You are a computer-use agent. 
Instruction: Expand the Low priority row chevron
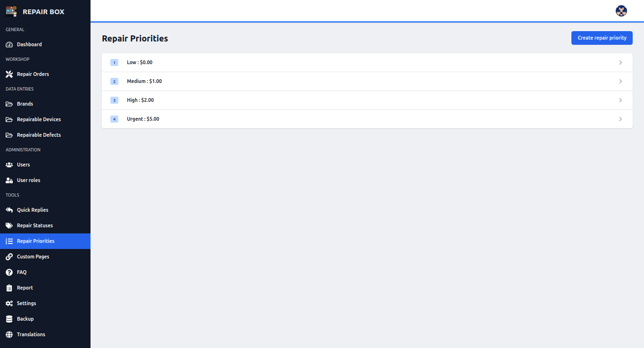(620, 62)
